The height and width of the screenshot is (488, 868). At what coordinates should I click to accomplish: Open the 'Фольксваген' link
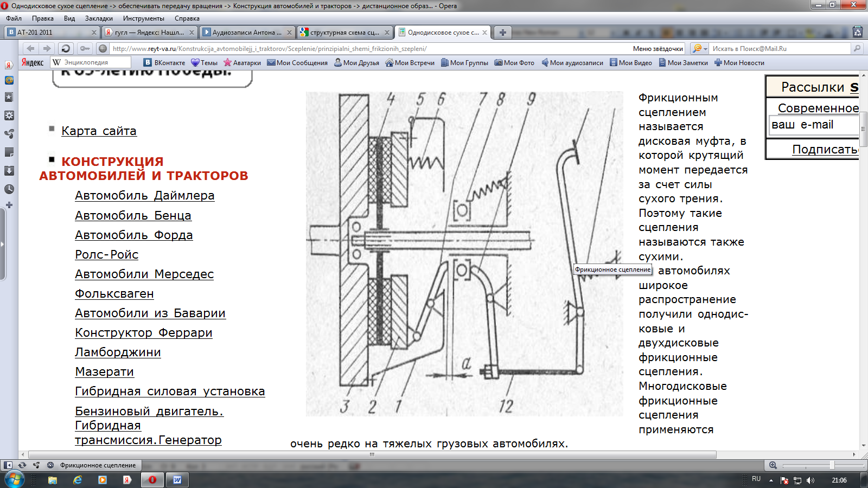[x=114, y=293]
